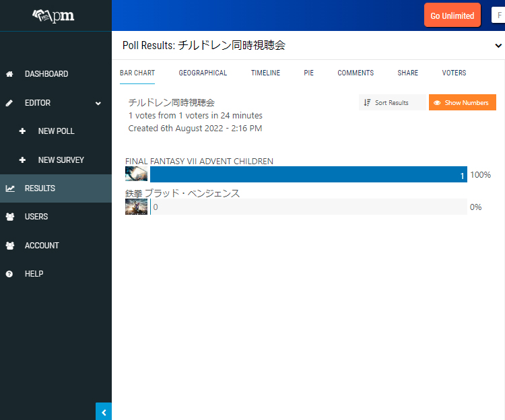505x420 pixels.
Task: Click the Go Unlimited button
Action: 452,15
